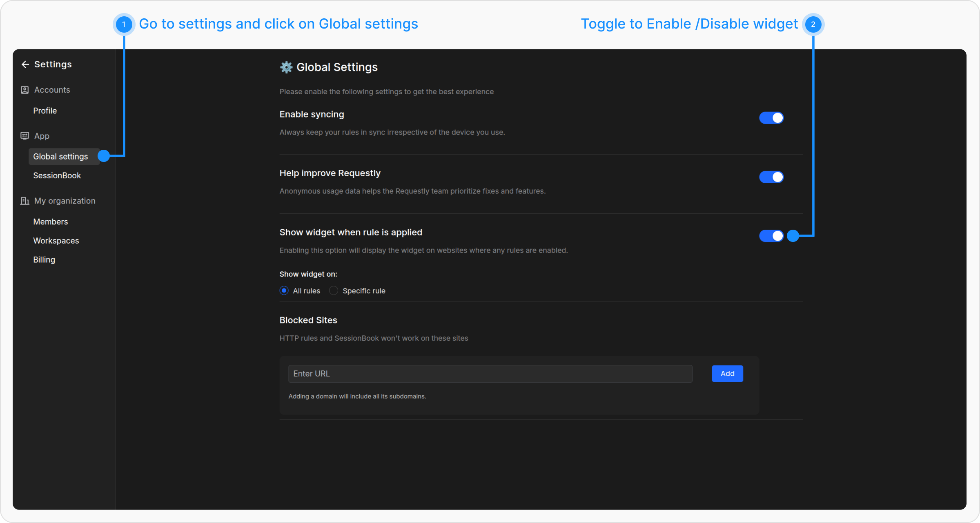The width and height of the screenshot is (980, 523).
Task: Click the Global Settings gear icon
Action: point(286,67)
